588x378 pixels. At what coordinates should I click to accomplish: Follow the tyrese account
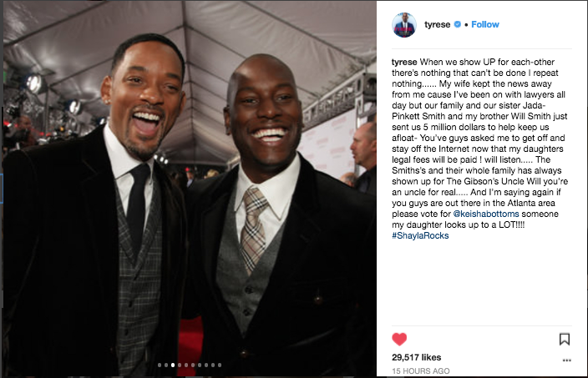[485, 24]
